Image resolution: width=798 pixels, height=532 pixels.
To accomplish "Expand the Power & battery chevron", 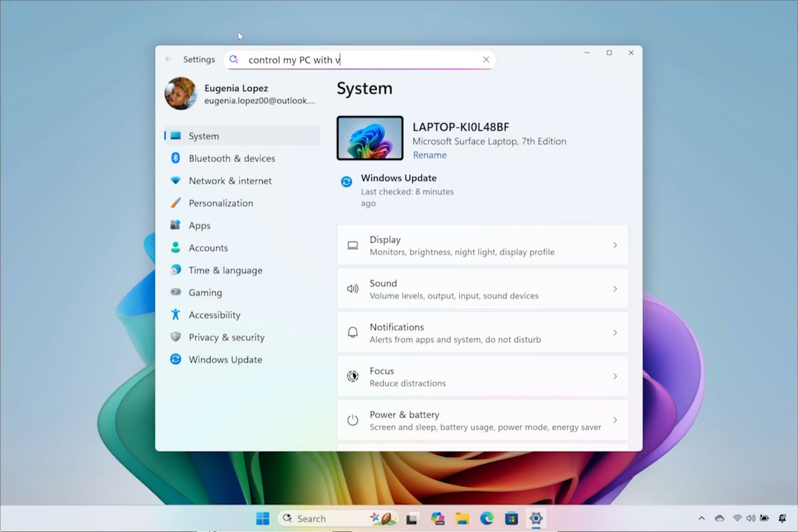I will (615, 420).
